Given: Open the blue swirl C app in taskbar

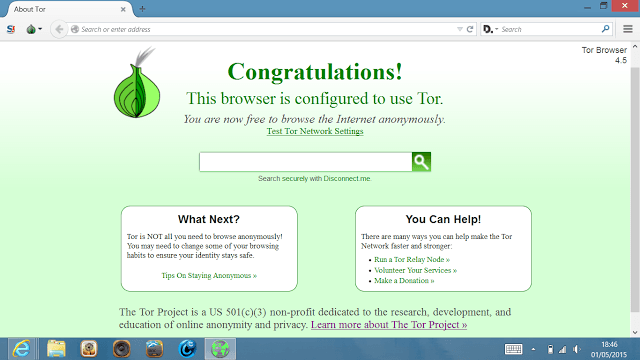Looking at the screenshot, I should [x=187, y=349].
